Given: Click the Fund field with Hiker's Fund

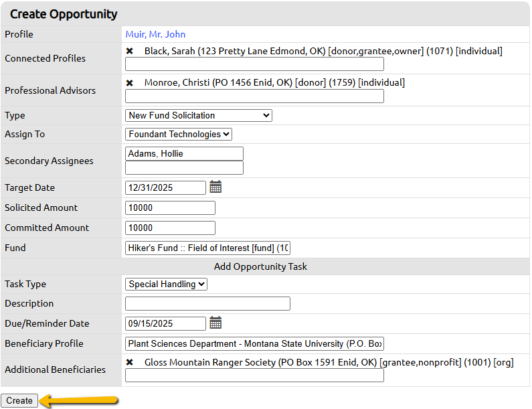Looking at the screenshot, I should tap(207, 248).
